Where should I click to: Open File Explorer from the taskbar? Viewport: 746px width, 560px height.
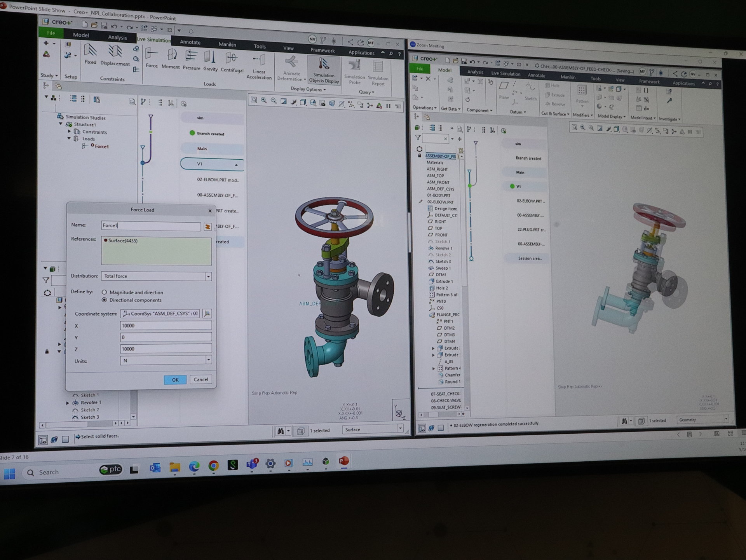tap(174, 467)
